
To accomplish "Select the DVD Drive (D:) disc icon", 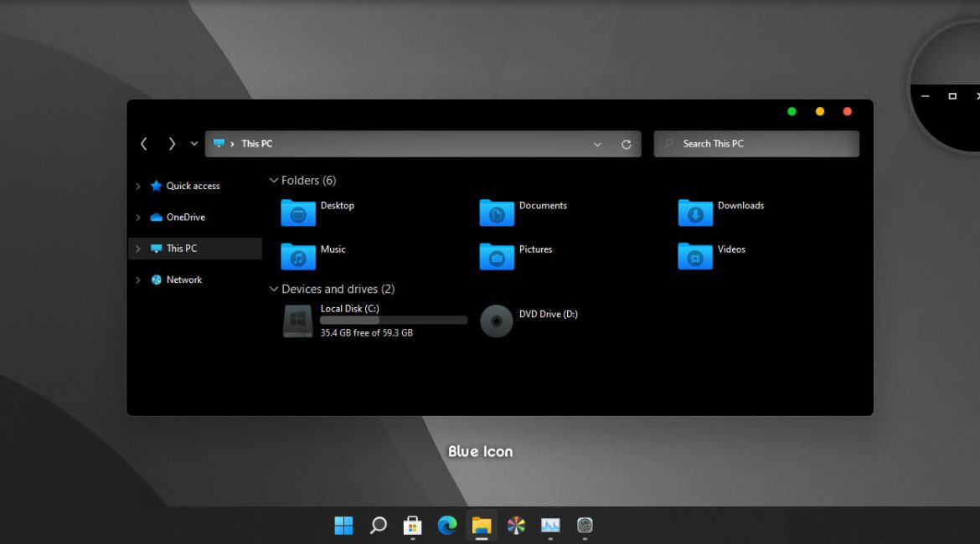I will pos(496,321).
